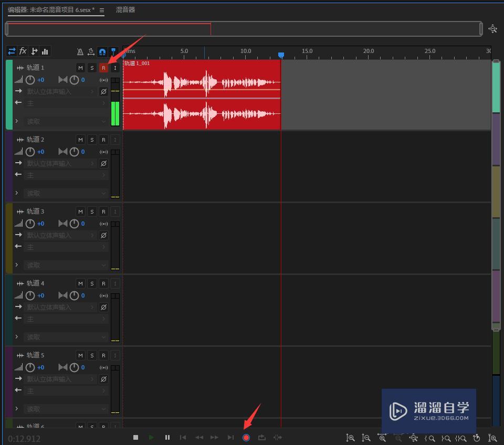Click the volume knob of 轨道 3
Screen dimensions: 504x445
point(30,224)
